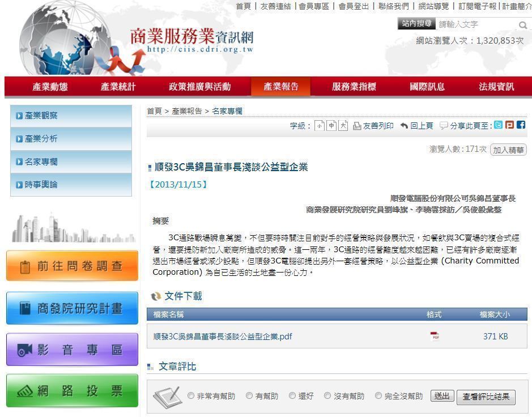Screen dimensions: 532x417
Task: Switch to the 產業統計 tab
Action: click(x=118, y=87)
